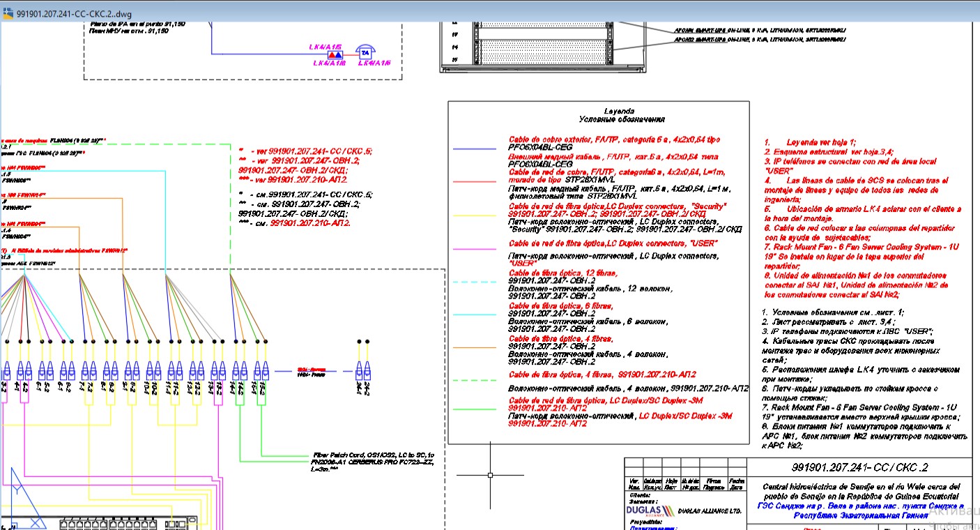
Task: Select the TA device symbol in the drawing
Action: pyautogui.click(x=364, y=52)
